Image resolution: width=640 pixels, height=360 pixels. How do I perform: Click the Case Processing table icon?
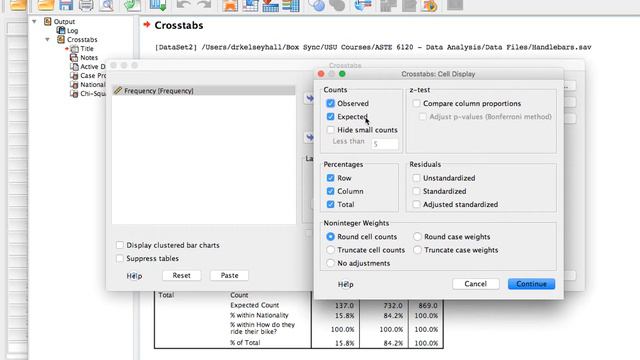pos(74,76)
